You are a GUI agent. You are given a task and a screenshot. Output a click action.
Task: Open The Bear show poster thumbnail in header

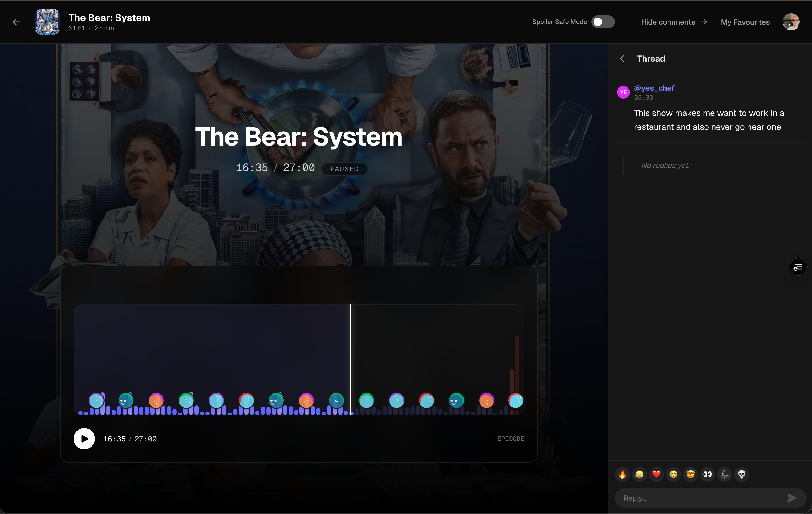coord(47,22)
